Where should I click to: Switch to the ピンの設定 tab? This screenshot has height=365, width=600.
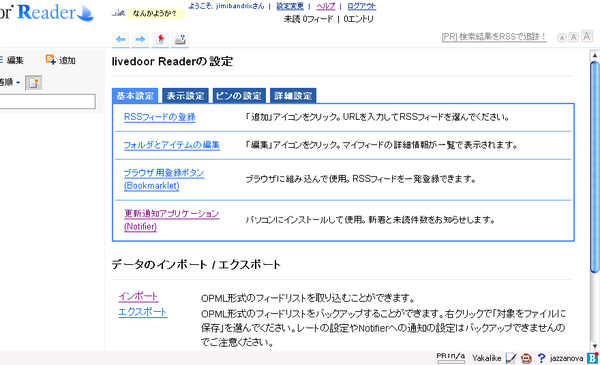[x=238, y=96]
